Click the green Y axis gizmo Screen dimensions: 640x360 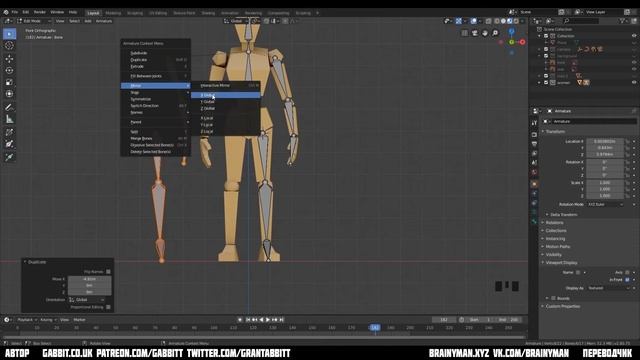coord(512,42)
